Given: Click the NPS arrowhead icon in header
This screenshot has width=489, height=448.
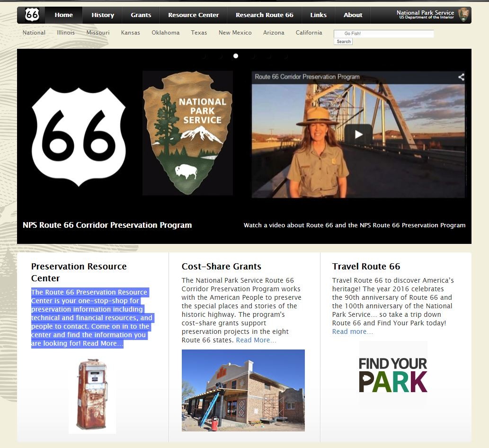Looking at the screenshot, I should 463,15.
